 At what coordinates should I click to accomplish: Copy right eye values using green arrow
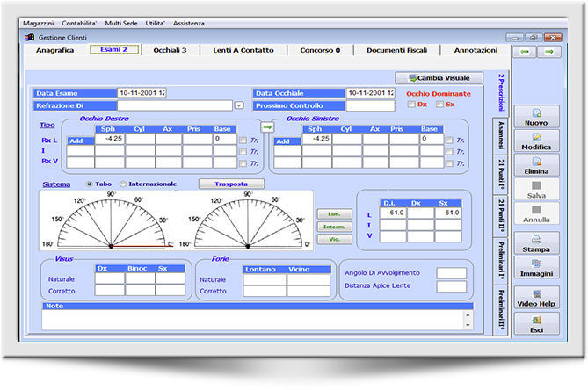[268, 127]
